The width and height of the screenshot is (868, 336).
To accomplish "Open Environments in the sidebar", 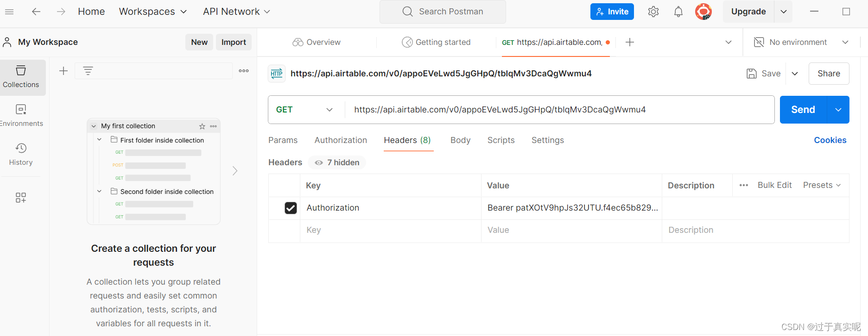I will pyautogui.click(x=21, y=116).
